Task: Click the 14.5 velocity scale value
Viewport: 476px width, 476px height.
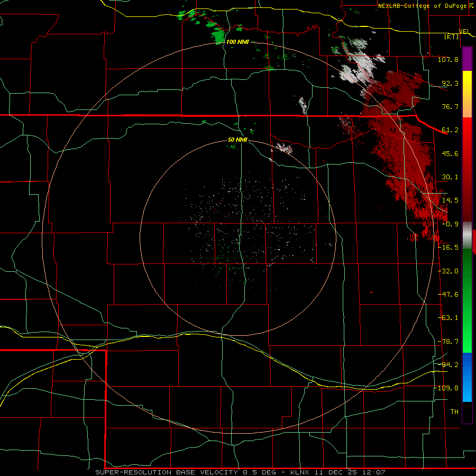Action: pos(450,200)
